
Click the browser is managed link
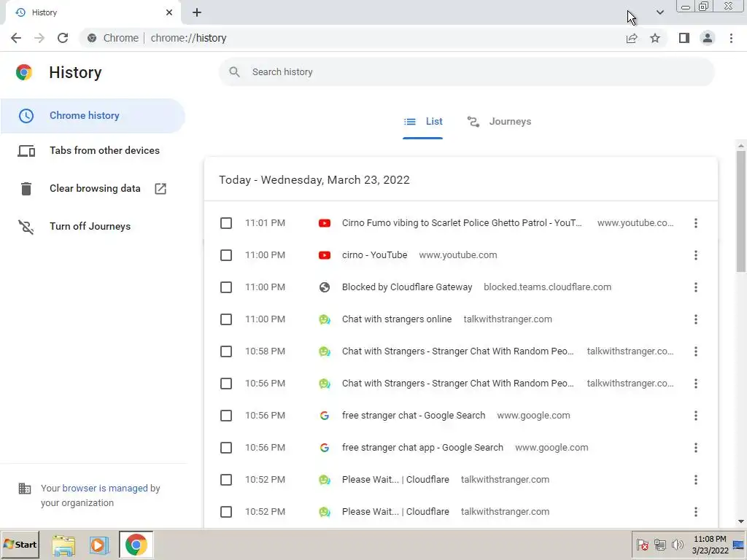(105, 489)
